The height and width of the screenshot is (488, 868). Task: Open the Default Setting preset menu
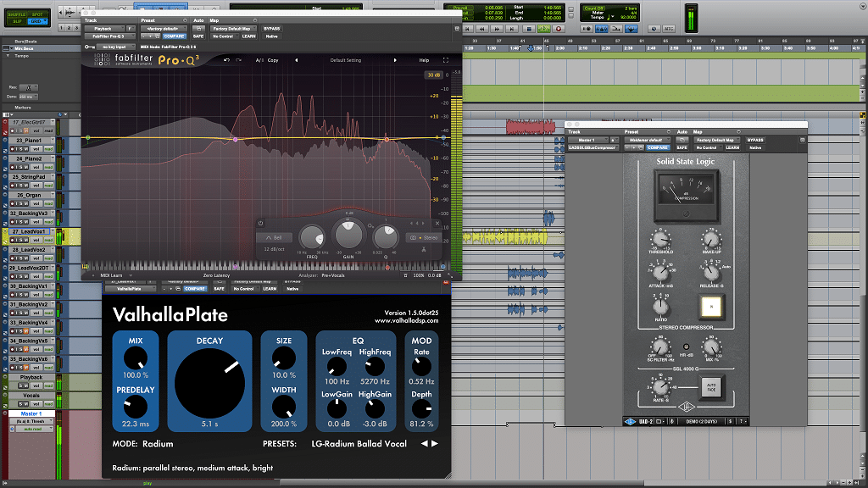346,60
